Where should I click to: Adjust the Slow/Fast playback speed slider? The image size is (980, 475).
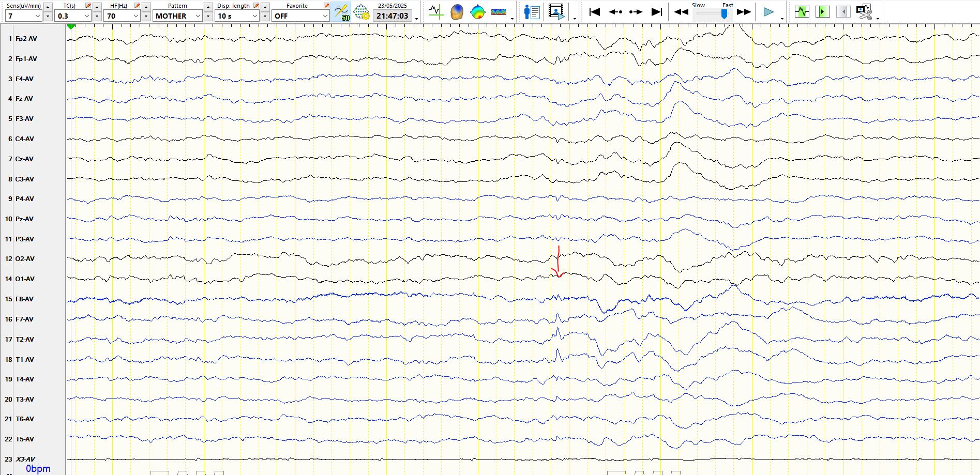tap(724, 14)
